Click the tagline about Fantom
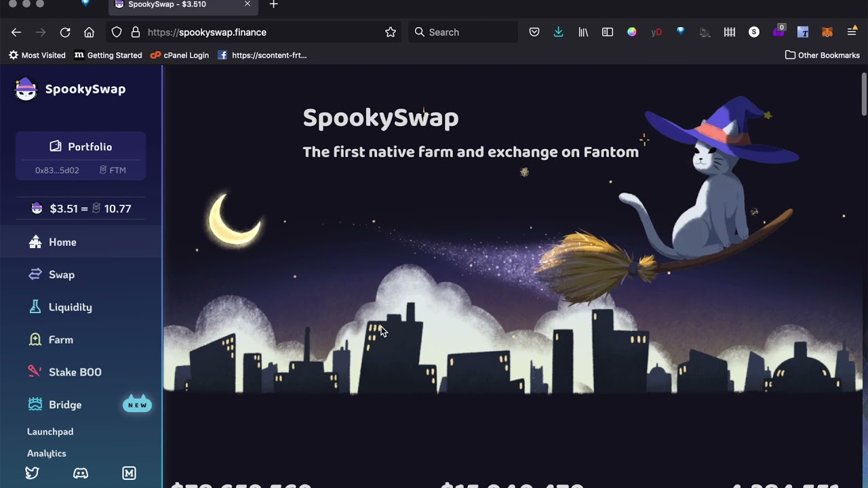868x488 pixels. (x=471, y=152)
